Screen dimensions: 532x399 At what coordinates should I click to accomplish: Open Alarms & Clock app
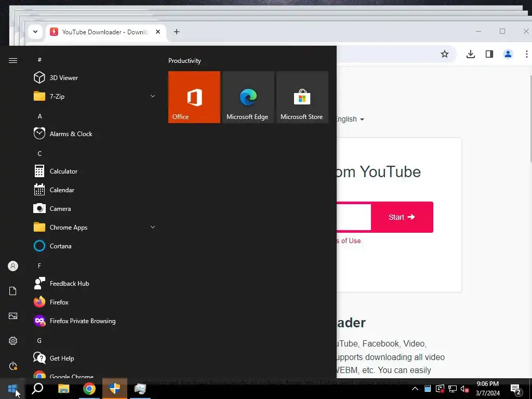click(95, 134)
